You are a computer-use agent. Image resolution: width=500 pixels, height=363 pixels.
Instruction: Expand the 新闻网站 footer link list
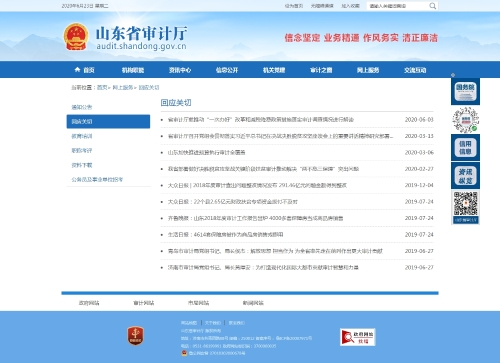click(x=253, y=303)
